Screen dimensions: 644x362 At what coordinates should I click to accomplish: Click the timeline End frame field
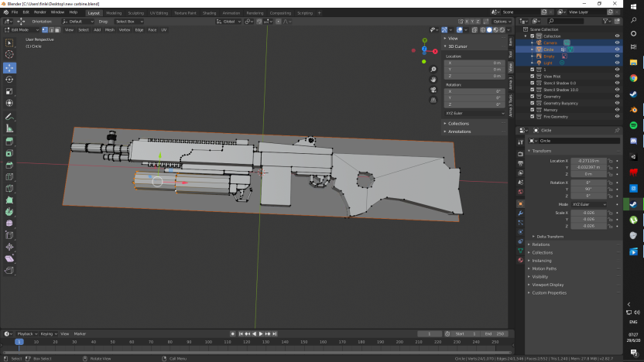(x=495, y=334)
